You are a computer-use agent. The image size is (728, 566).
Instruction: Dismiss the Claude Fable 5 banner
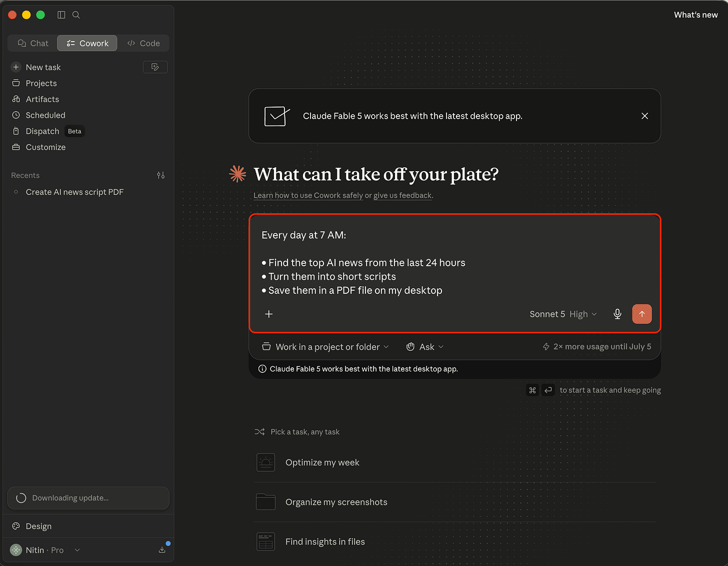coord(644,116)
